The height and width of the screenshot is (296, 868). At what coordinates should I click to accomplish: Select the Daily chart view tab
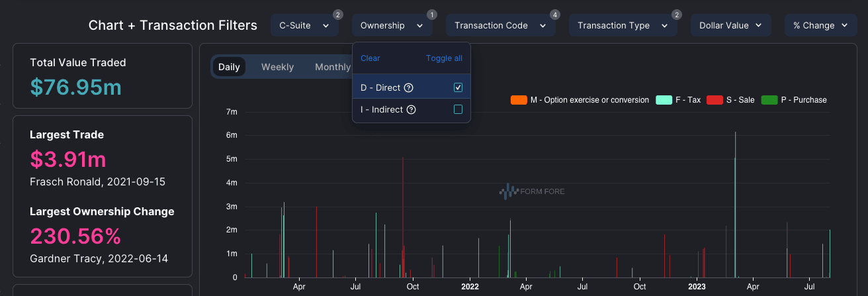pyautogui.click(x=229, y=67)
